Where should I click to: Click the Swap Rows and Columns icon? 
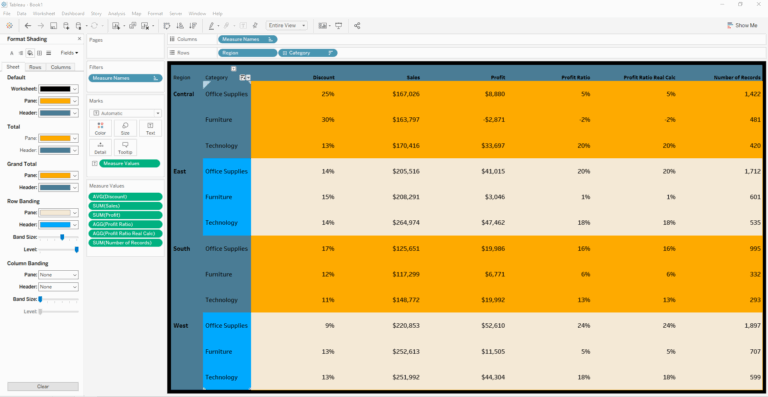pyautogui.click(x=167, y=25)
